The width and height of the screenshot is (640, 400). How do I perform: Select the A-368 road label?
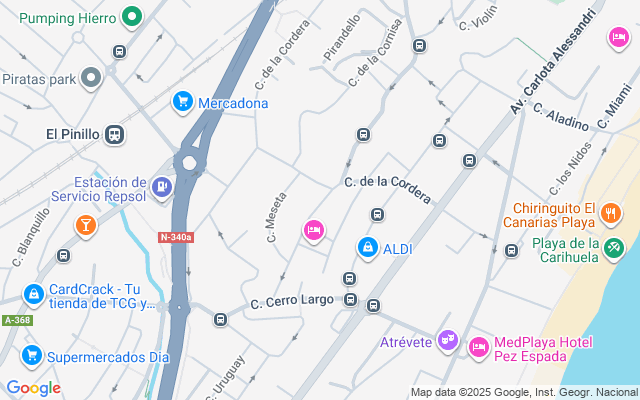(x=17, y=320)
